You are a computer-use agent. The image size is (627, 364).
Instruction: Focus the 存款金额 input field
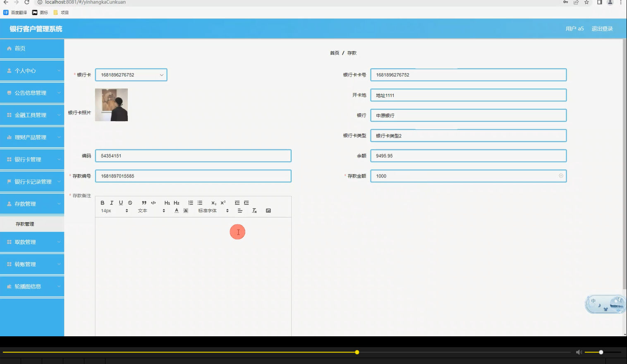(x=468, y=176)
